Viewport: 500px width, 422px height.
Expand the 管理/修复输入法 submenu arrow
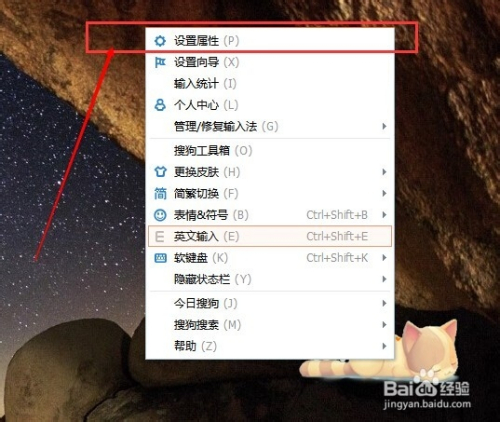[x=384, y=126]
